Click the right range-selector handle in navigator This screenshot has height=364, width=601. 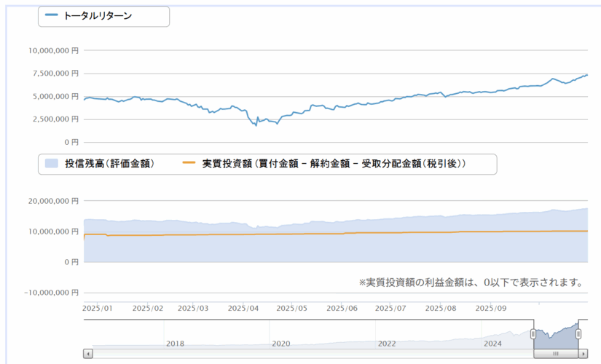[x=579, y=333]
